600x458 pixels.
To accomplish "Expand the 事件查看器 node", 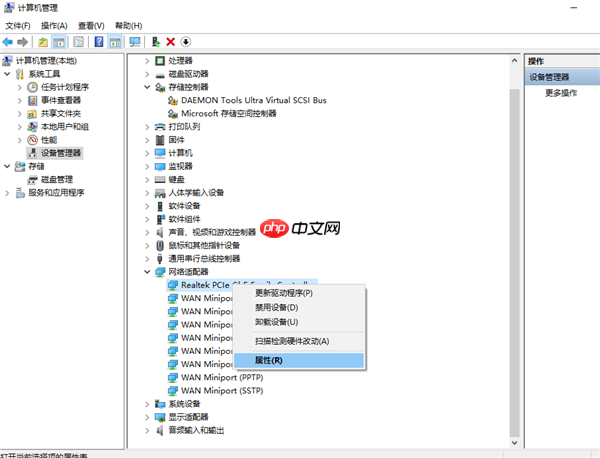I will 20,100.
